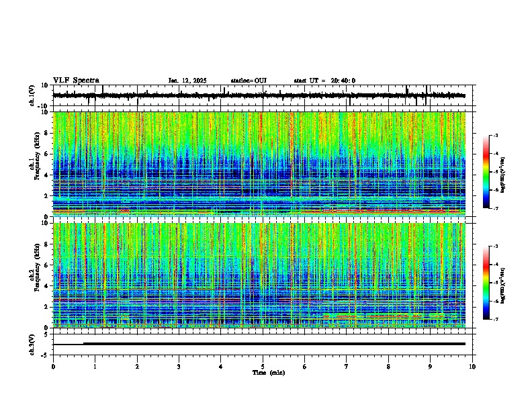532x411 pixels.
Task: Click time axis tick label "8"
Action: click(x=388, y=367)
